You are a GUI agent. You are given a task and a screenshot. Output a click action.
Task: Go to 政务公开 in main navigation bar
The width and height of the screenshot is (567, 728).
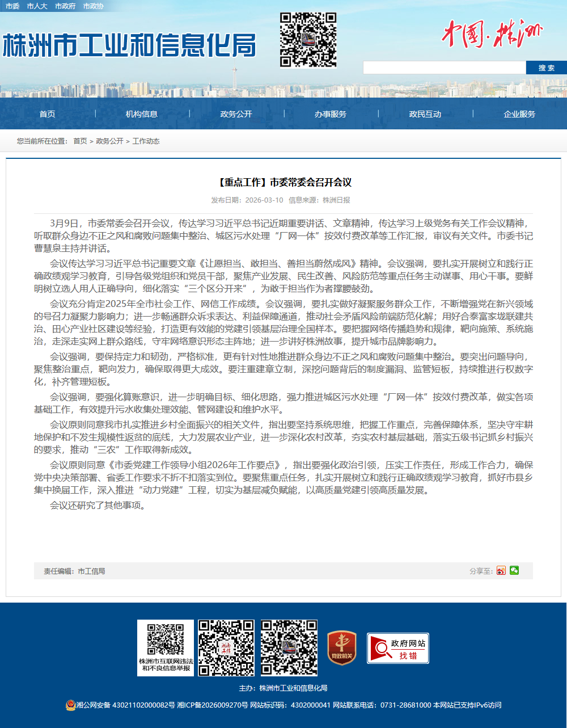tap(236, 114)
